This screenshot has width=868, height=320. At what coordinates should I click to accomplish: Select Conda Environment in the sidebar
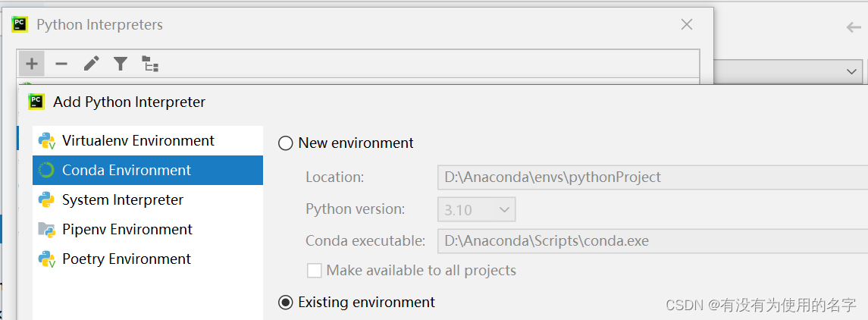point(127,171)
